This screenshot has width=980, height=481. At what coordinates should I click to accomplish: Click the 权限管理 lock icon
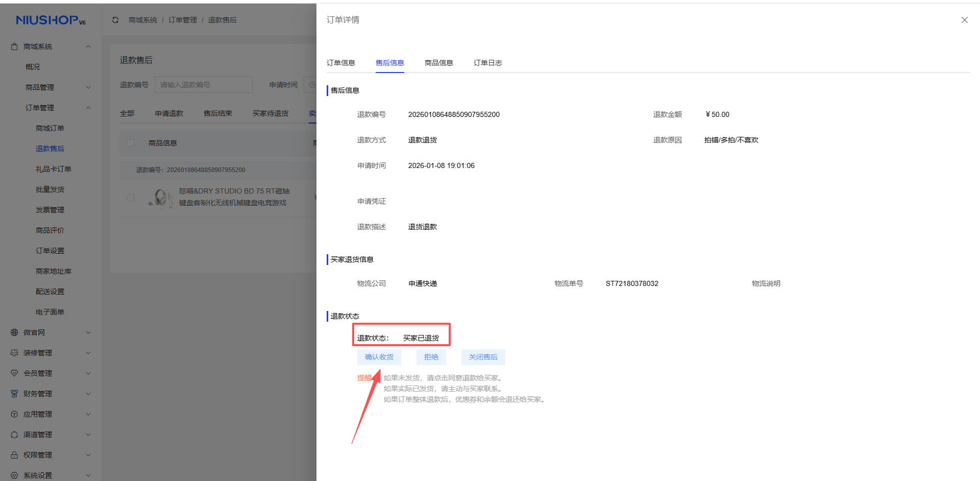click(14, 455)
